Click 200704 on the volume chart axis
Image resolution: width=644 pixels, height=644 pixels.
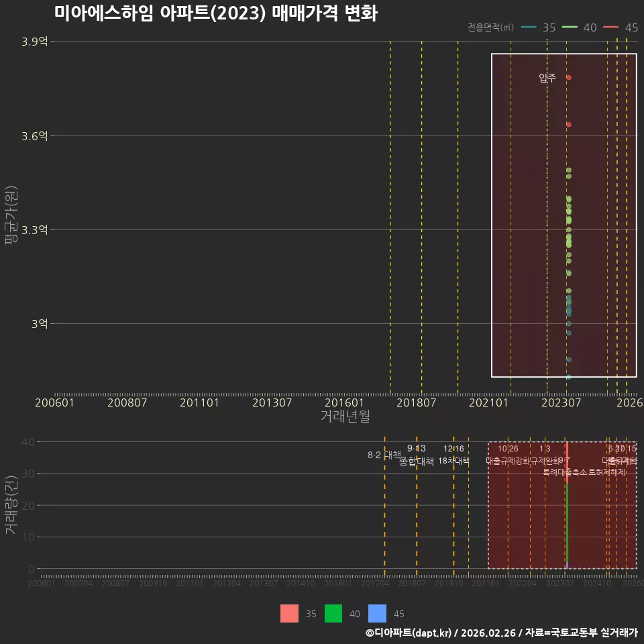click(x=78, y=583)
